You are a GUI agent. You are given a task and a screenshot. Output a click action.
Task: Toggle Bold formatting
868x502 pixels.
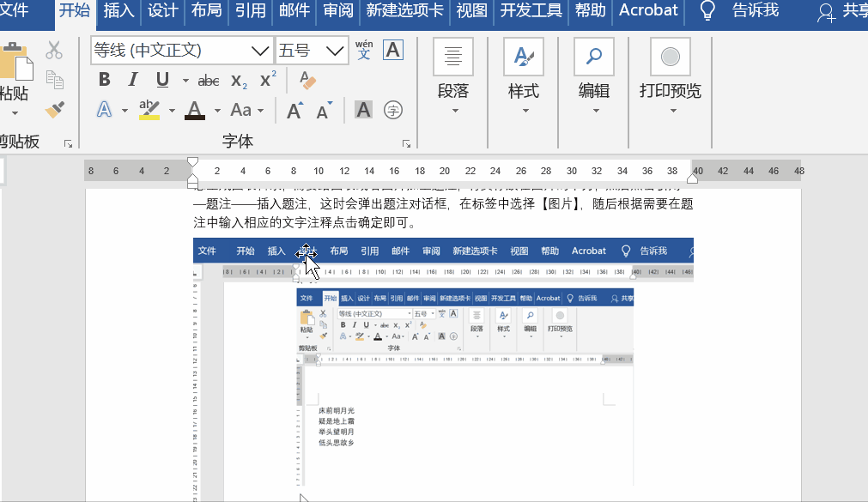(x=104, y=80)
